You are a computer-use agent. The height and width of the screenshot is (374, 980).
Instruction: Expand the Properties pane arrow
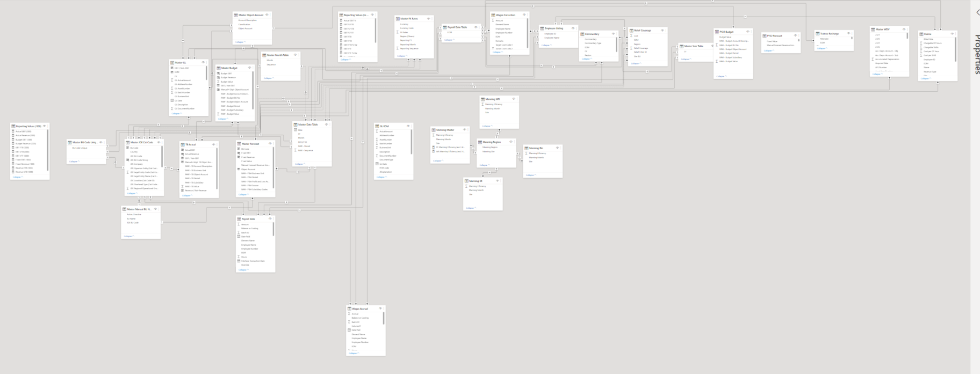click(x=977, y=12)
